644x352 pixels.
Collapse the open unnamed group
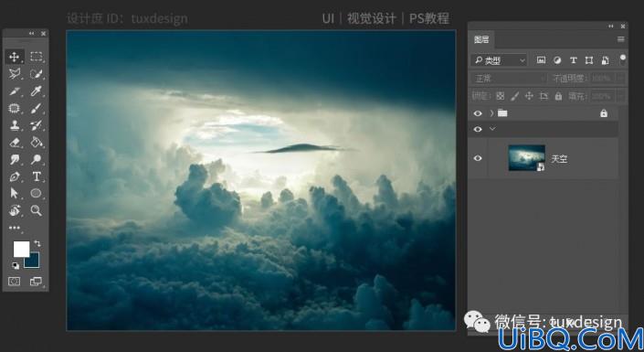[492, 129]
